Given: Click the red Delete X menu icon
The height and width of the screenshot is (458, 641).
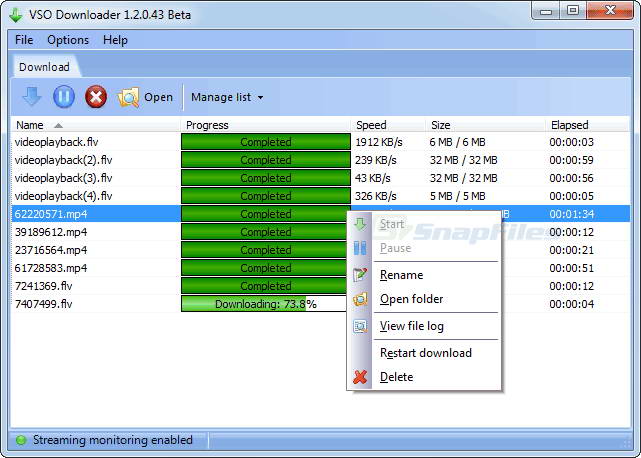Looking at the screenshot, I should (360, 377).
